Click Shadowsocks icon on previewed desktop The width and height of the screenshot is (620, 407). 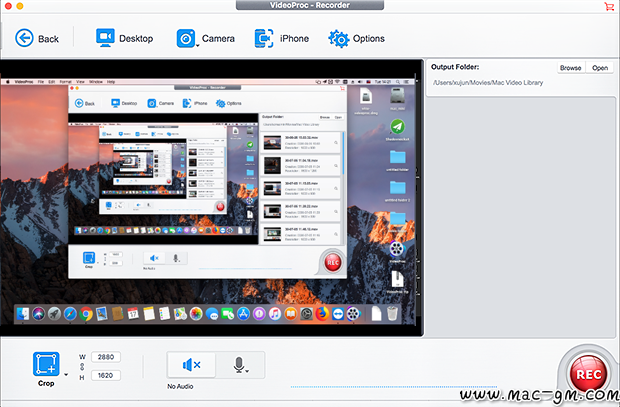click(397, 127)
